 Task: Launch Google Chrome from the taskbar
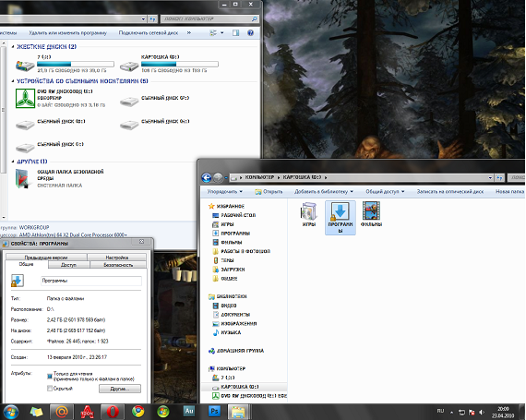pyautogui.click(x=137, y=412)
